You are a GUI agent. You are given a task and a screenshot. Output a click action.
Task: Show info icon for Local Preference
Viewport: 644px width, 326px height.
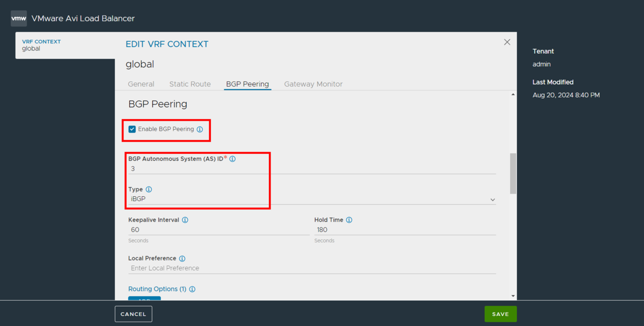(182, 258)
